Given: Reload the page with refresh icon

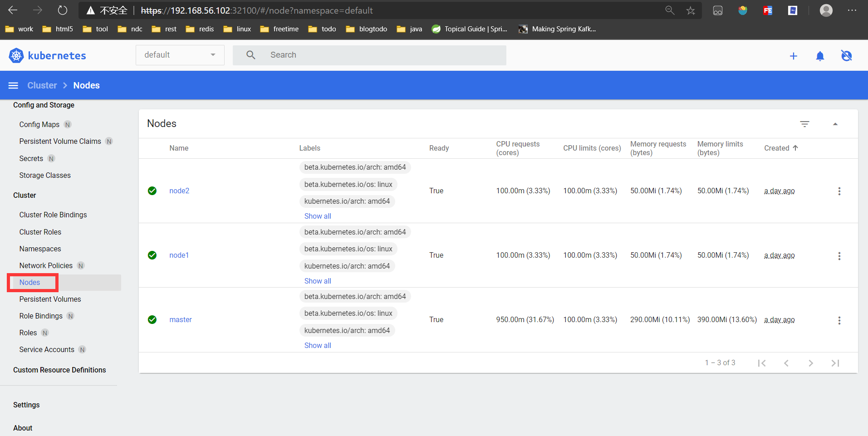Looking at the screenshot, I should pyautogui.click(x=63, y=10).
